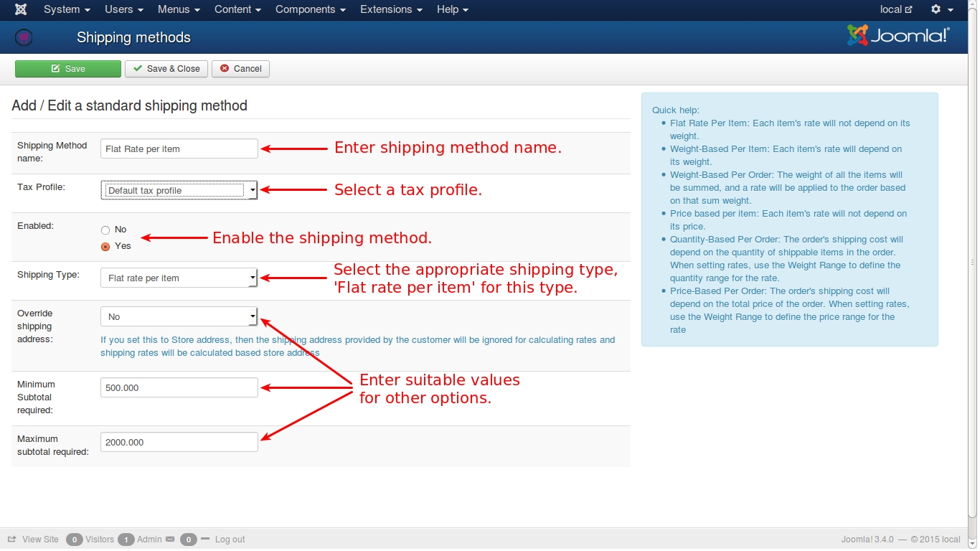The height and width of the screenshot is (551, 980).
Task: Click the mail envelope icon in the footer
Action: [x=170, y=539]
